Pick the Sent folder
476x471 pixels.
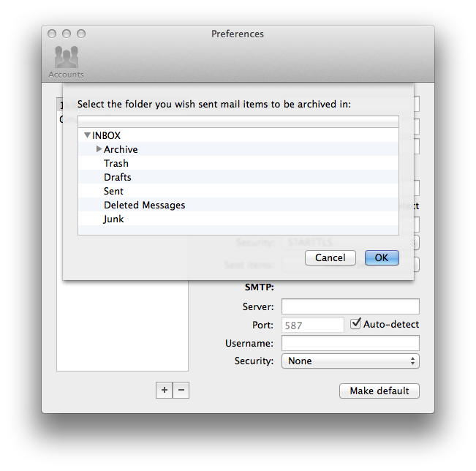pos(238,191)
